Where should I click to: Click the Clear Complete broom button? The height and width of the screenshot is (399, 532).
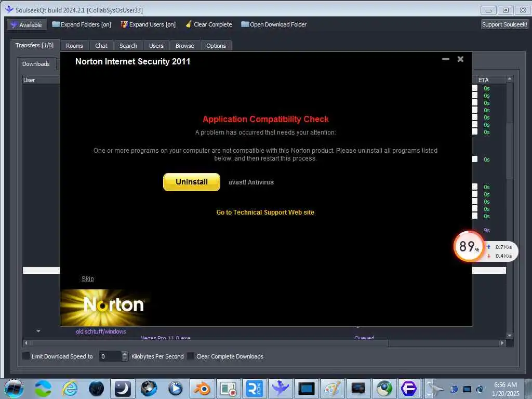pyautogui.click(x=209, y=24)
